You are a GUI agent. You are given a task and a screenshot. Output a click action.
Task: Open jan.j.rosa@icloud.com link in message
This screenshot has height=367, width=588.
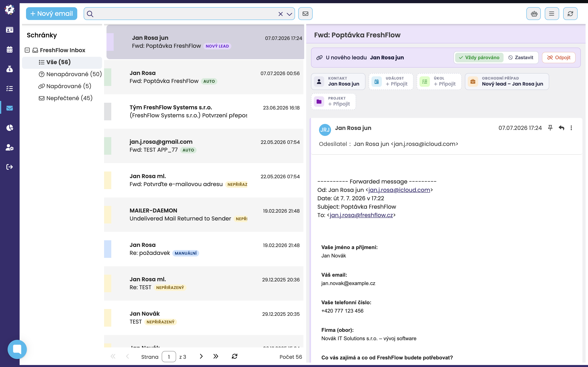pyautogui.click(x=399, y=190)
